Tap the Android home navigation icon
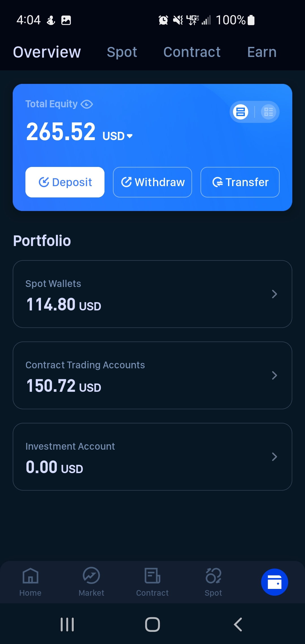Screen dimensions: 305x644 click(152, 624)
